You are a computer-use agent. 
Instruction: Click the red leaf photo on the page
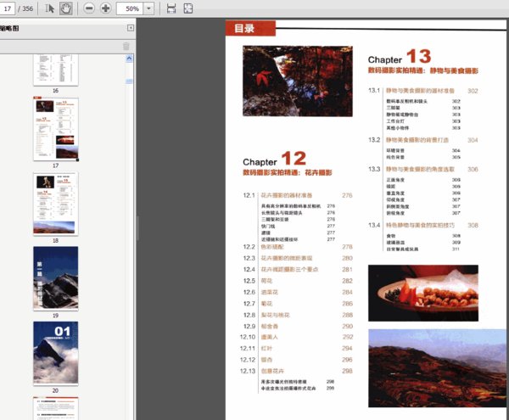click(x=298, y=81)
